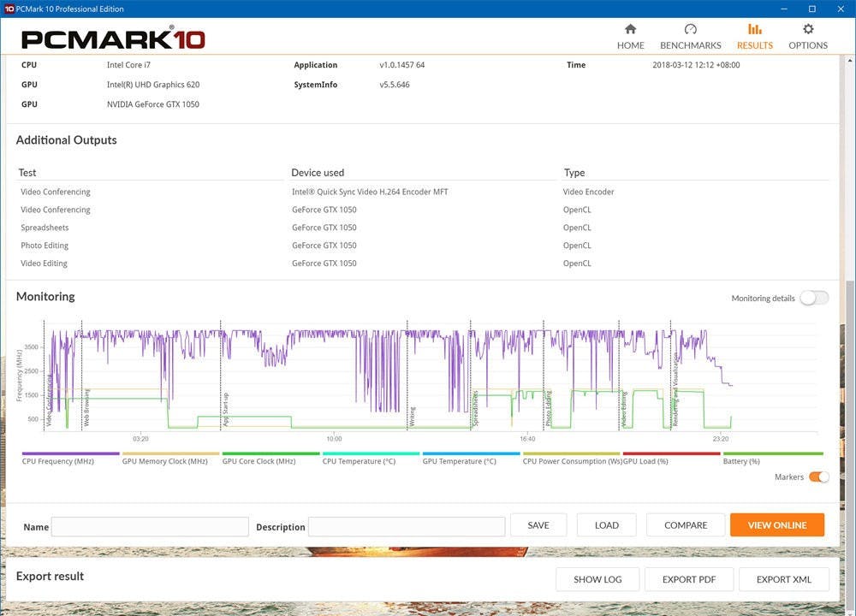Toggle the GPU Temperature blue legend
This screenshot has height=616, width=856.
click(x=471, y=453)
